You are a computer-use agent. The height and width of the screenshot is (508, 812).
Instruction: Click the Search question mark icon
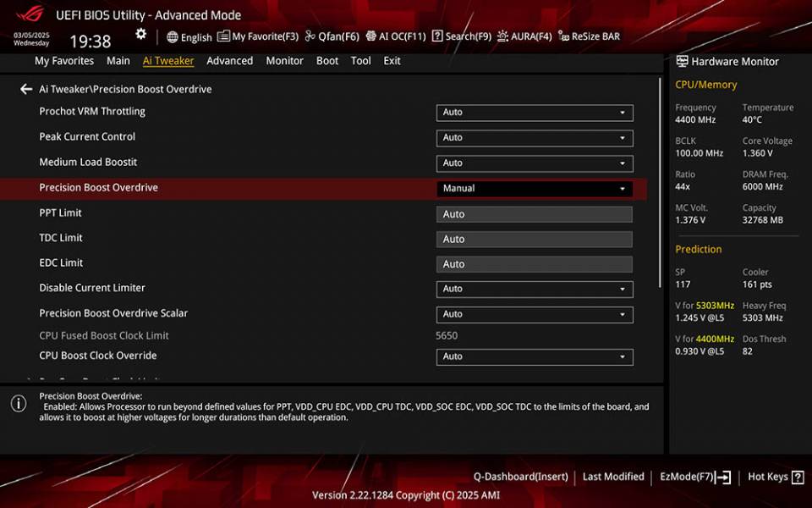coord(437,36)
